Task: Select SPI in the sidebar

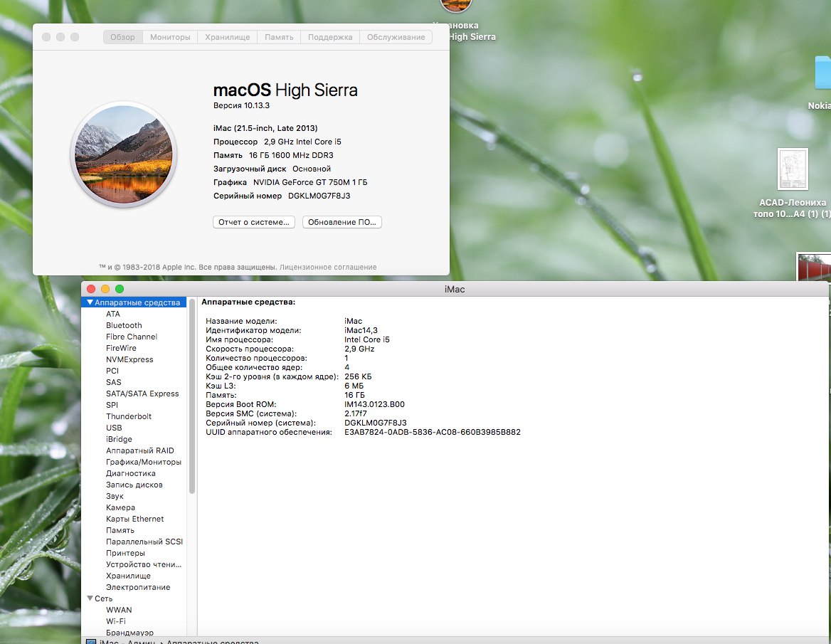Action: point(112,405)
